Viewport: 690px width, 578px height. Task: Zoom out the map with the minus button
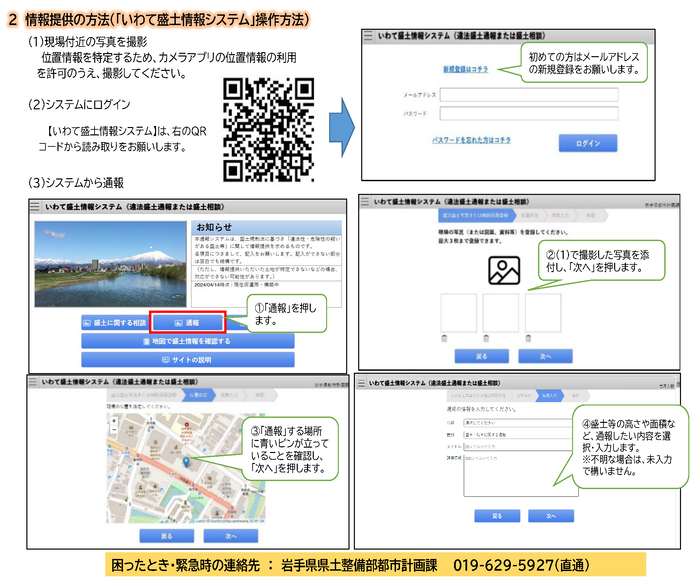pos(114,429)
